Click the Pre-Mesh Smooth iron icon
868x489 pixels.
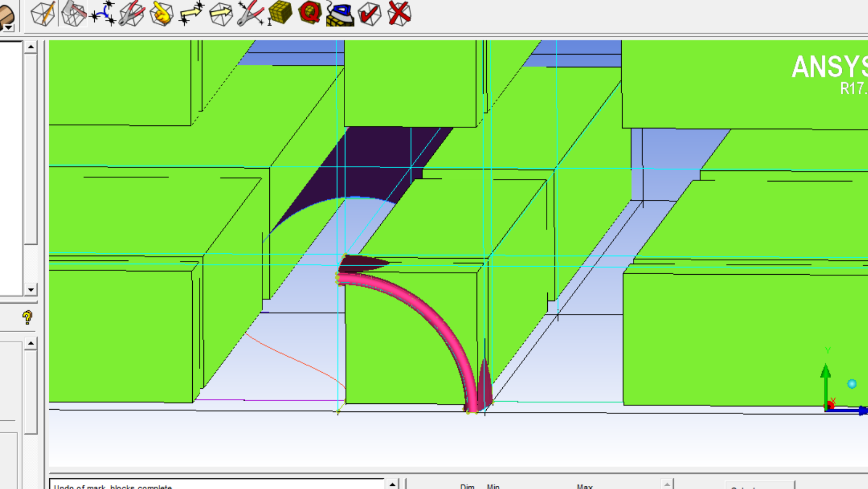click(x=340, y=13)
